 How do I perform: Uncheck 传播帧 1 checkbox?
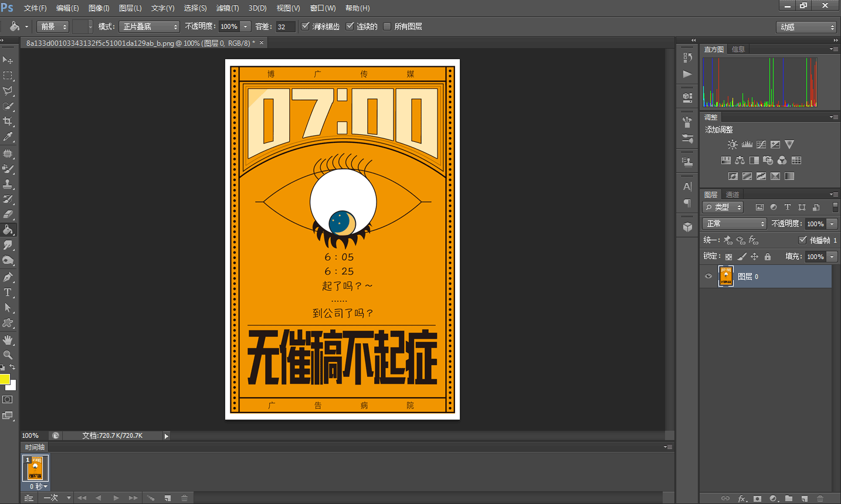(x=803, y=240)
